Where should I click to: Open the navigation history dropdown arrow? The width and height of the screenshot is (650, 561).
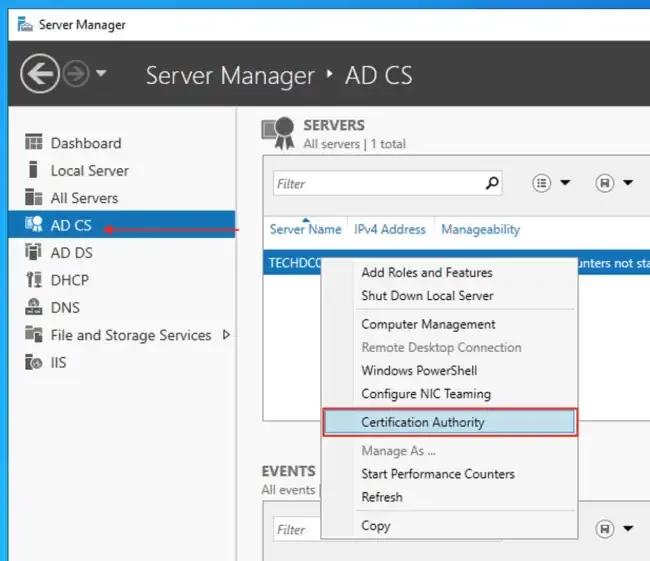click(101, 73)
